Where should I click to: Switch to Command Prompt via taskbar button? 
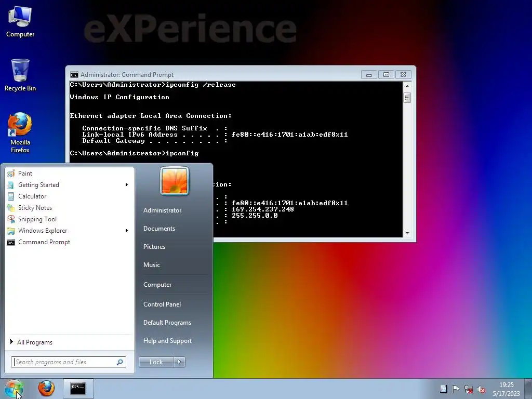click(x=78, y=389)
